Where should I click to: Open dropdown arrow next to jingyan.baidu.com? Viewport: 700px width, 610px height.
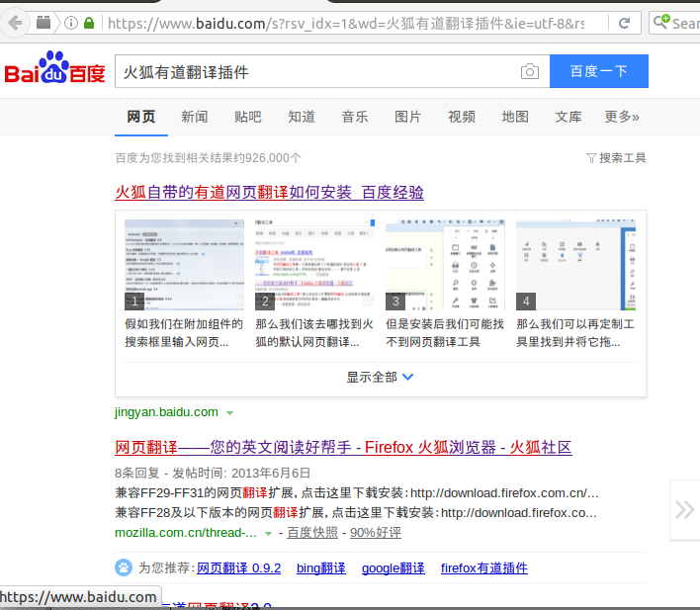tap(229, 413)
